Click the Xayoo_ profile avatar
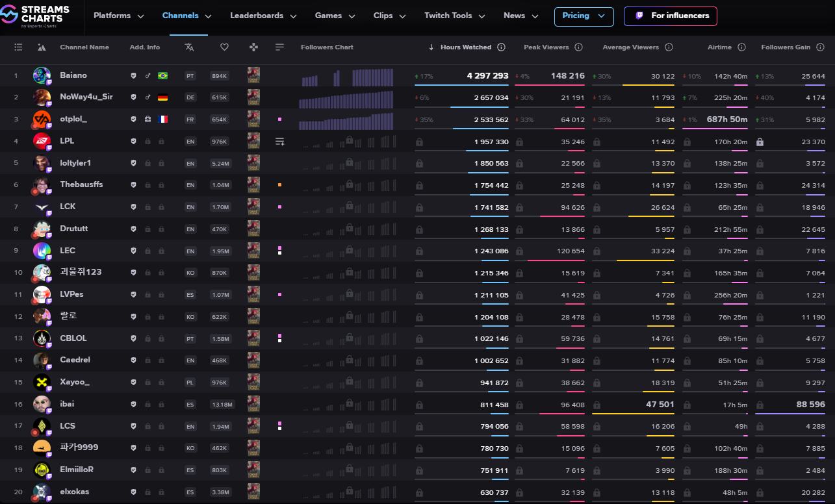The width and height of the screenshot is (835, 504). pyautogui.click(x=42, y=382)
